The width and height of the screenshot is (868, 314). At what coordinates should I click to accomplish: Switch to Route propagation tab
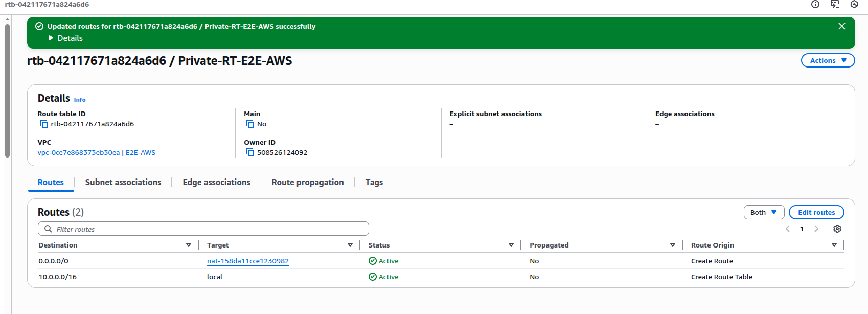308,183
